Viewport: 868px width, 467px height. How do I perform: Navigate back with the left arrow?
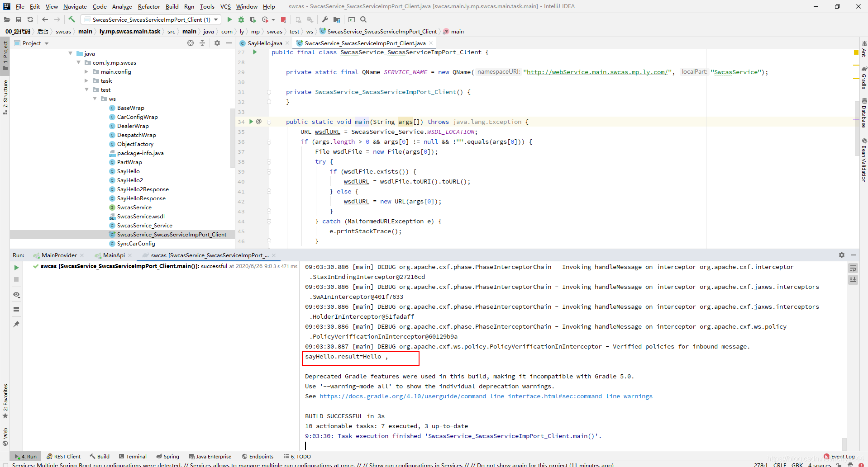45,19
